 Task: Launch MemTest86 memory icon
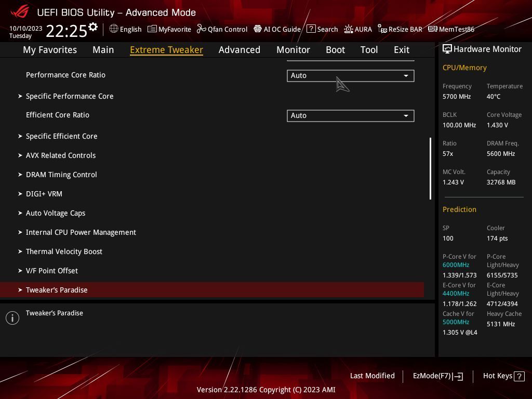tap(433, 29)
